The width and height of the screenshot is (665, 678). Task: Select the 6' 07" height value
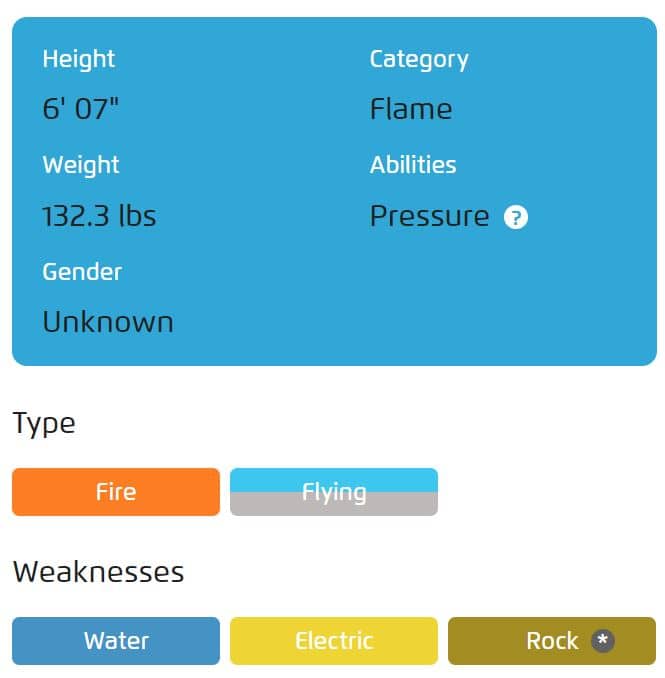click(80, 109)
